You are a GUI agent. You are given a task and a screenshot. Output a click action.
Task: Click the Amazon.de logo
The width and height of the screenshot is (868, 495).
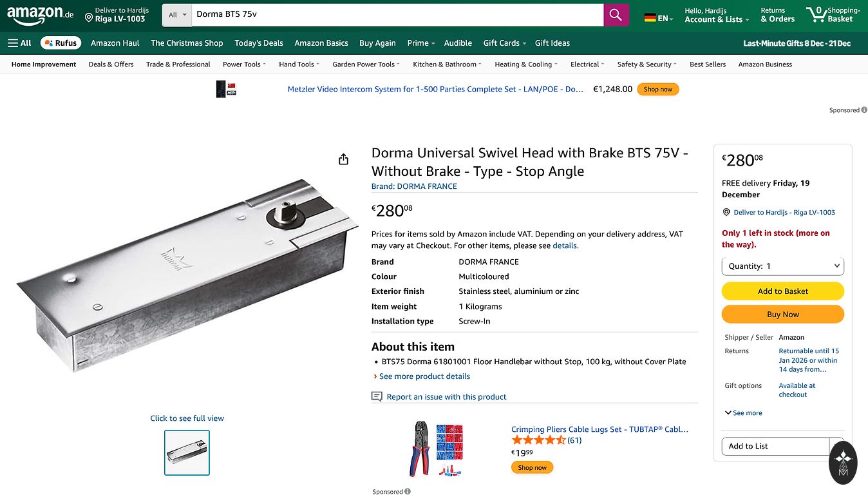coord(40,15)
